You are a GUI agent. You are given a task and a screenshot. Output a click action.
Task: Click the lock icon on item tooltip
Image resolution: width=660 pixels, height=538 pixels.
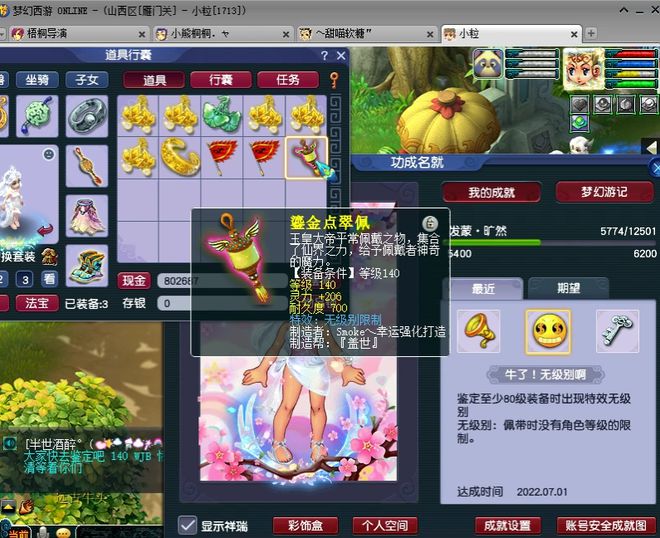430,223
